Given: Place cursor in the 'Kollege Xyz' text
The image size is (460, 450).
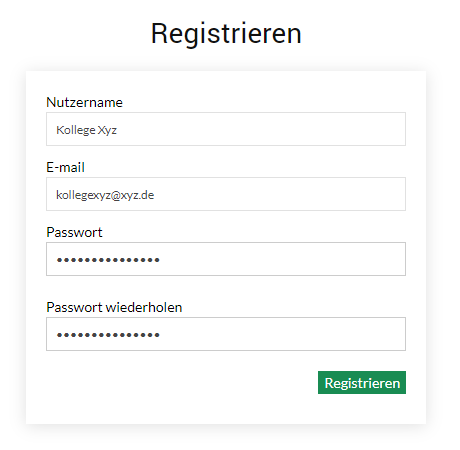Looking at the screenshot, I should (86, 130).
